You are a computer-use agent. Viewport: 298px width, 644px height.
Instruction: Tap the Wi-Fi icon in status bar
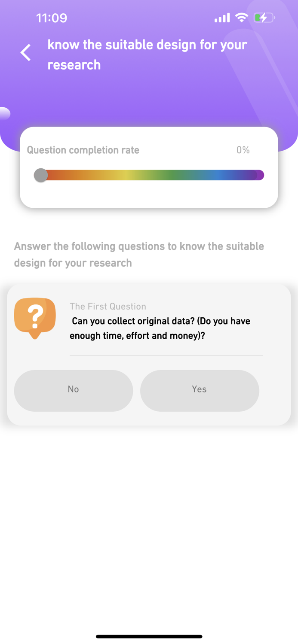pos(241,17)
